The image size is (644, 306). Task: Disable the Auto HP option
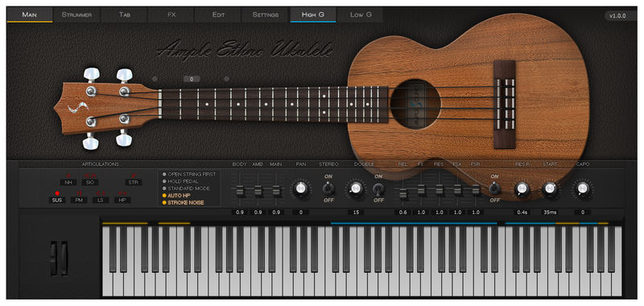[176, 196]
